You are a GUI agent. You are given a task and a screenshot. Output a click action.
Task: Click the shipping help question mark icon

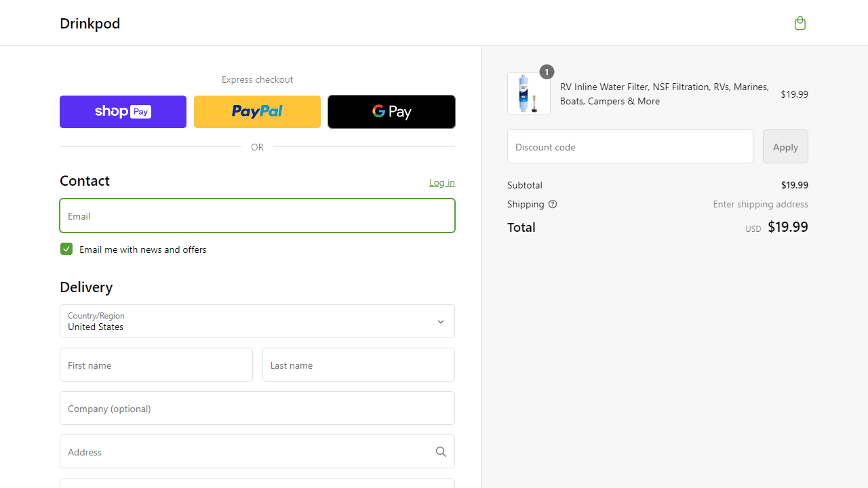[x=553, y=204]
